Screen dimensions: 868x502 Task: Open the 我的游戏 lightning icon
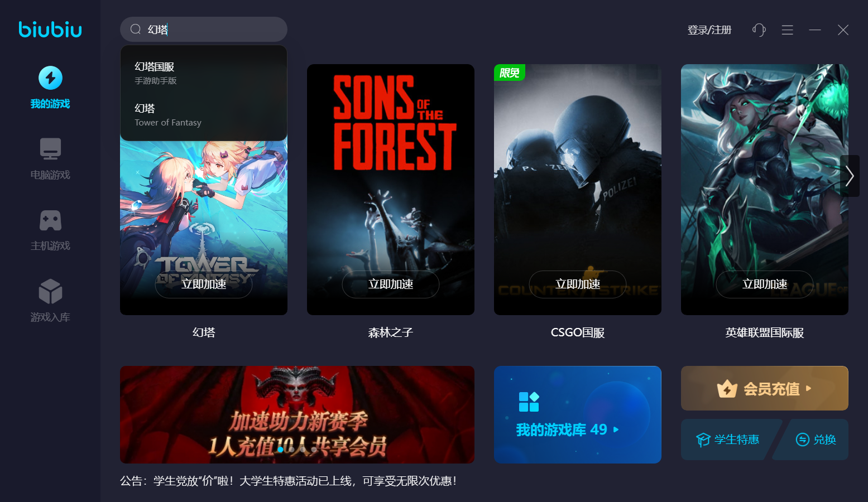50,78
